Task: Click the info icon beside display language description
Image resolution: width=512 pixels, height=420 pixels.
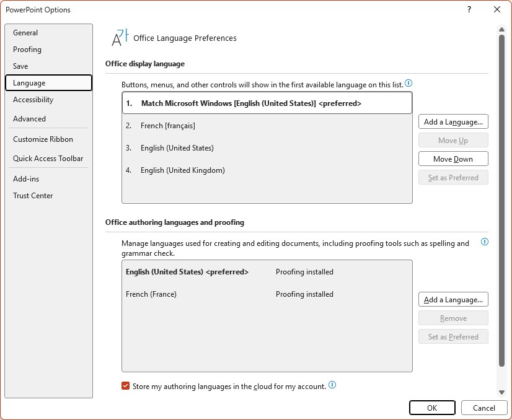Action: click(x=408, y=84)
